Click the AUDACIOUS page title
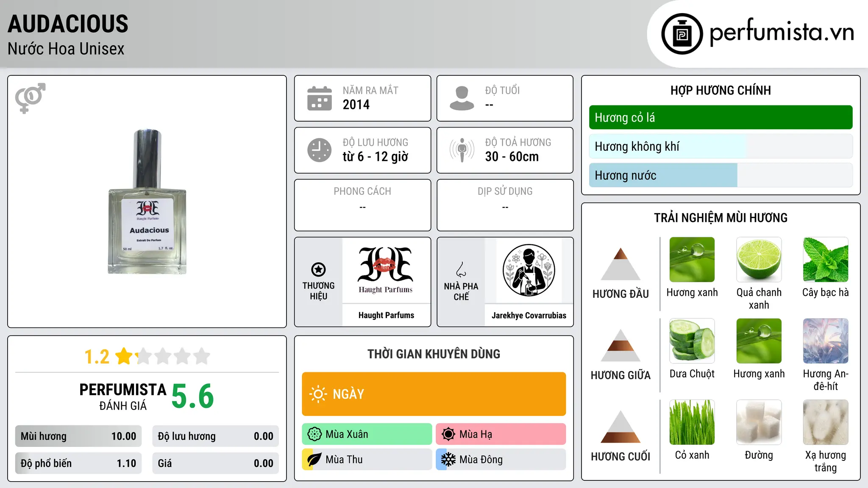Image resolution: width=868 pixels, height=488 pixels. 68,24
